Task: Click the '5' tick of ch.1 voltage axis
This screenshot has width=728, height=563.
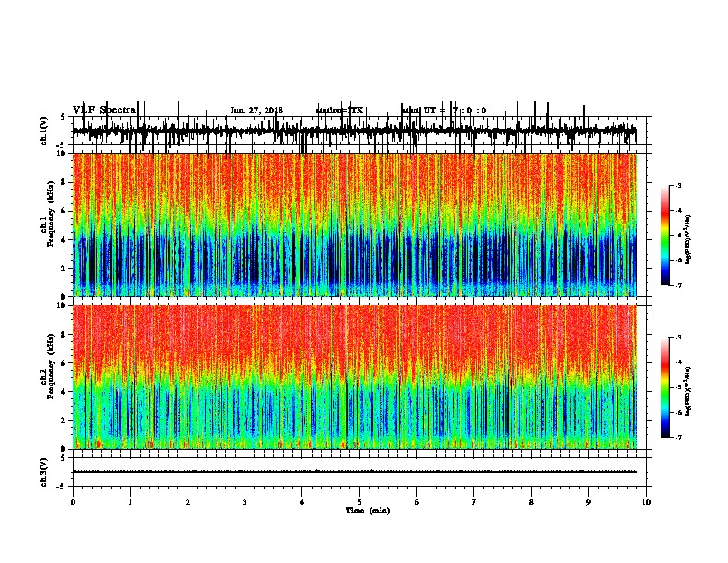Action: pos(63,117)
